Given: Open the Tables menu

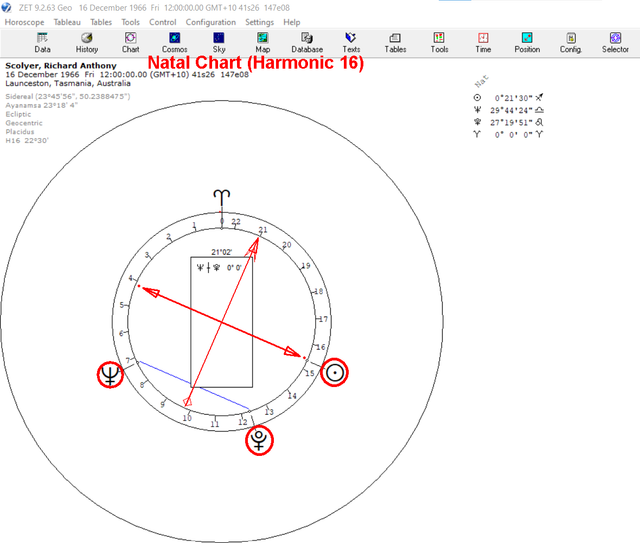Looking at the screenshot, I should (x=101, y=22).
